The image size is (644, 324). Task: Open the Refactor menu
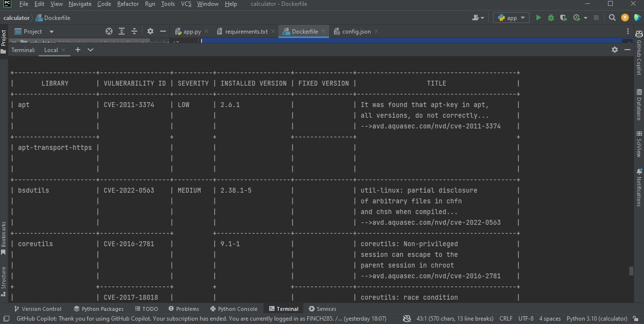point(128,4)
